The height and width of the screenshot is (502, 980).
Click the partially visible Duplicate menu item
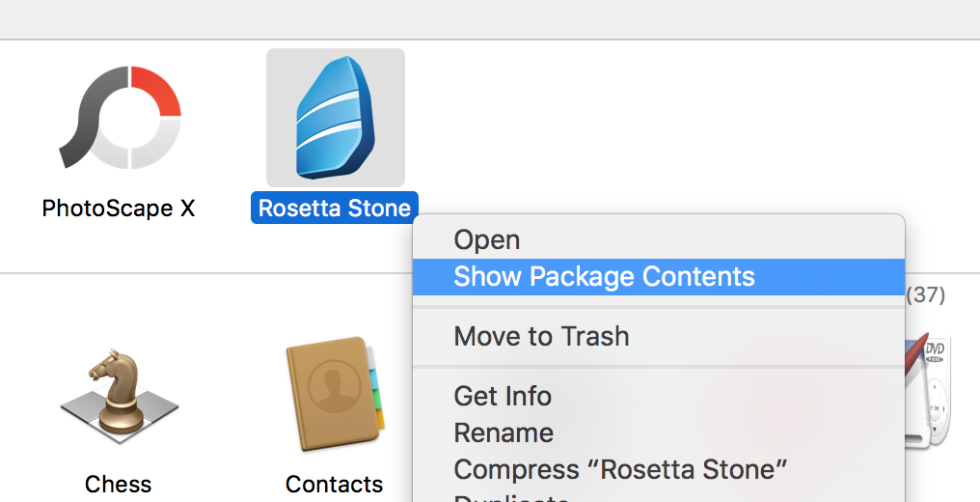coord(512,497)
